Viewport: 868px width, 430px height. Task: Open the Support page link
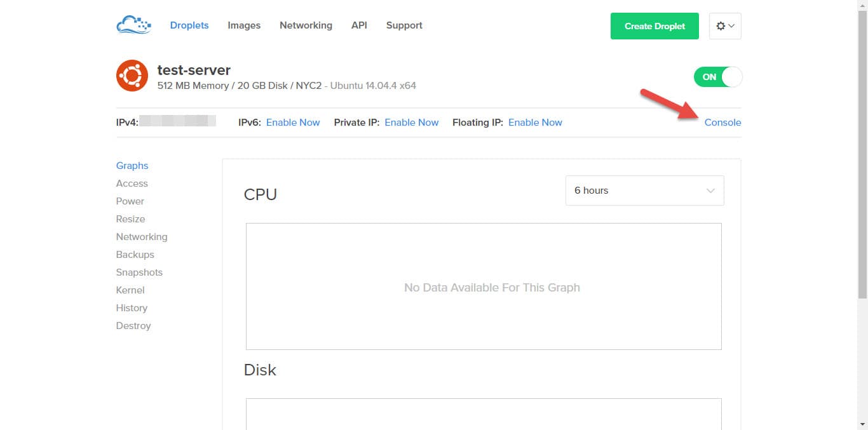tap(404, 25)
